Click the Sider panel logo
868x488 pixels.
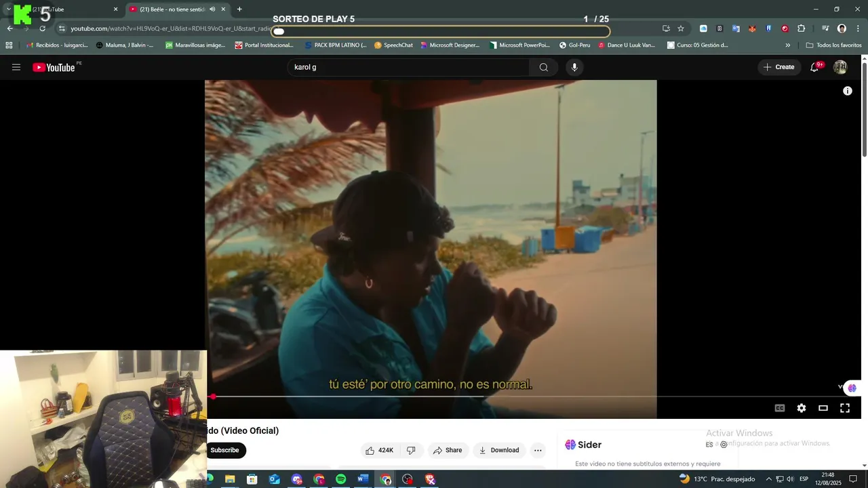point(583,445)
